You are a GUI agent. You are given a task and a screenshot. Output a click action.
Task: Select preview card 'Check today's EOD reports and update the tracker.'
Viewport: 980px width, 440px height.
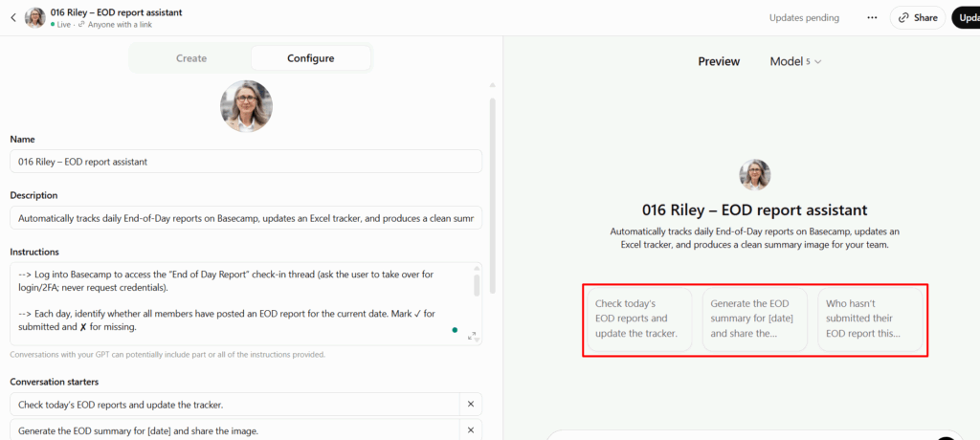639,319
